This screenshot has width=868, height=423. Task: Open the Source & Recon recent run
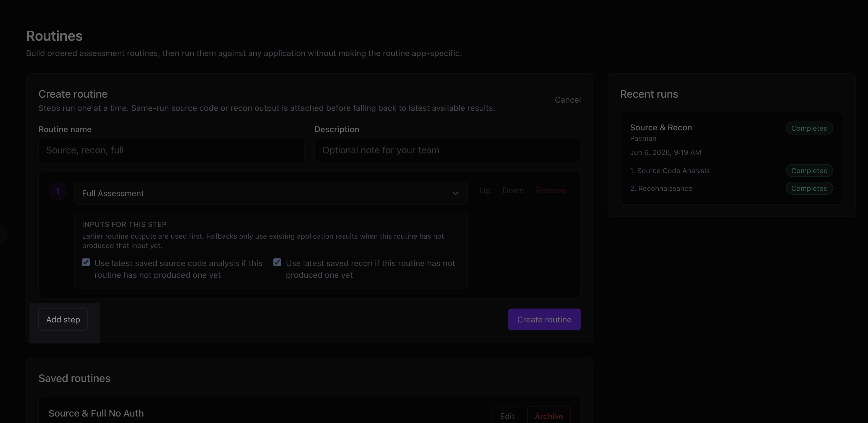731,158
